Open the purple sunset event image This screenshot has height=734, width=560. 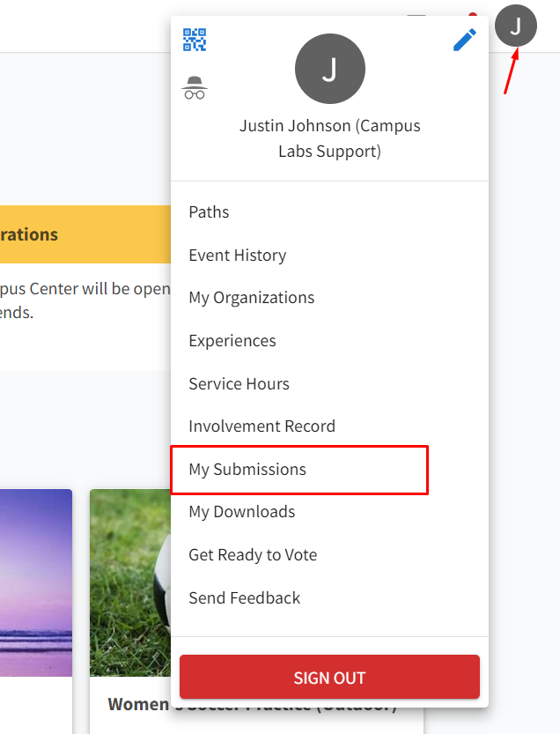[36, 582]
